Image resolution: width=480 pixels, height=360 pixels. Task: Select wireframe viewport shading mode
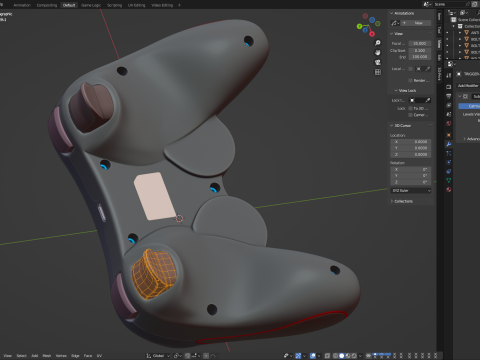tap(335, 356)
